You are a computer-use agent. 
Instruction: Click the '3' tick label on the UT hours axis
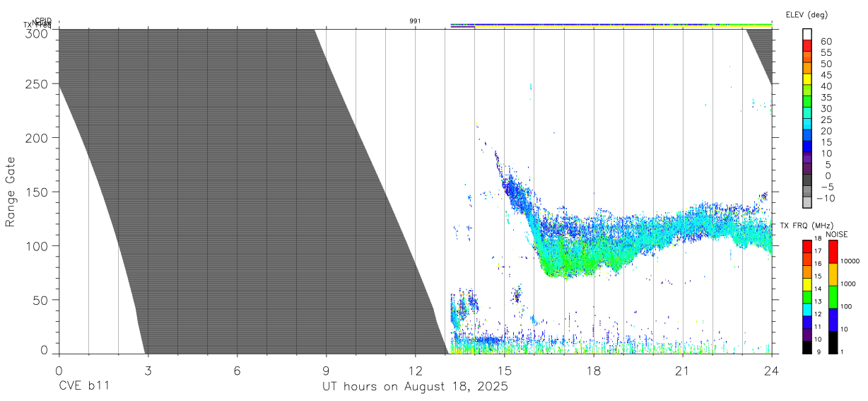[148, 371]
